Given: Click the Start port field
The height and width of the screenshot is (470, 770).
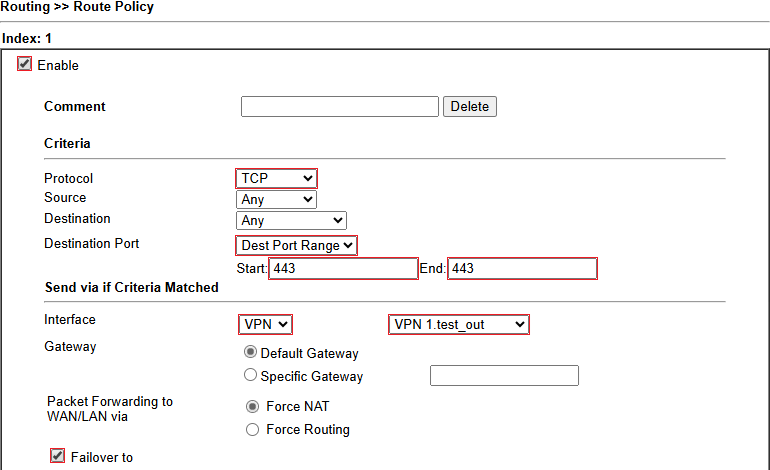Looking at the screenshot, I should point(343,269).
